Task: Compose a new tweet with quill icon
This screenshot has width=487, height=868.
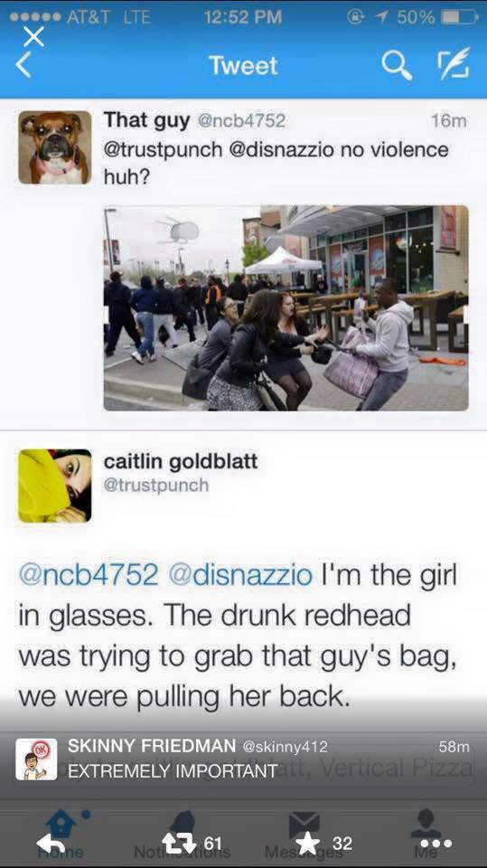Action: click(x=454, y=62)
